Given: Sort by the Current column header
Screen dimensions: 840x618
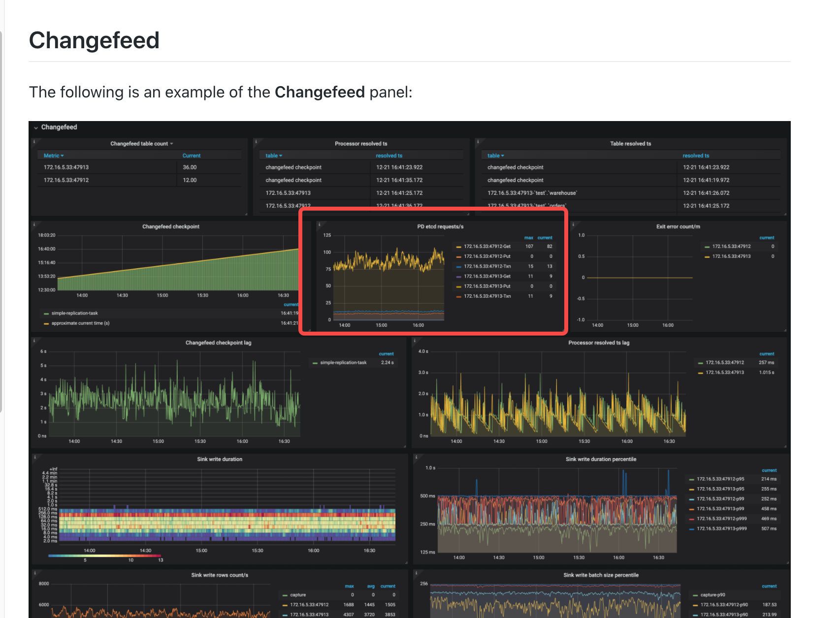Looking at the screenshot, I should tap(192, 155).
